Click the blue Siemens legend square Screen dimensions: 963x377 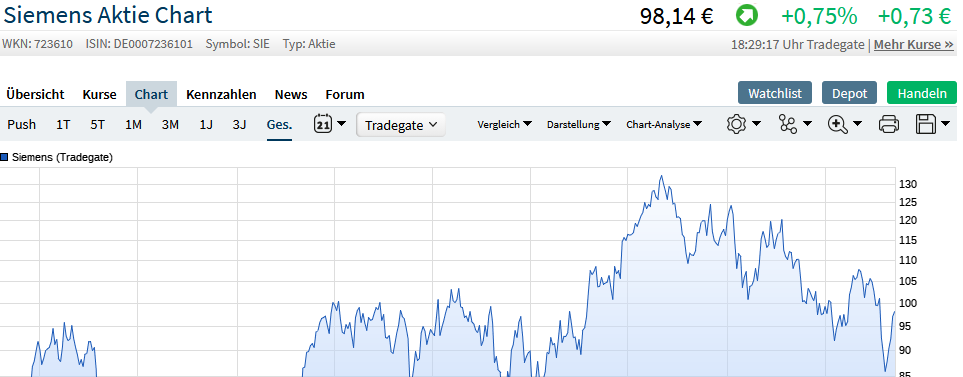(x=4, y=157)
